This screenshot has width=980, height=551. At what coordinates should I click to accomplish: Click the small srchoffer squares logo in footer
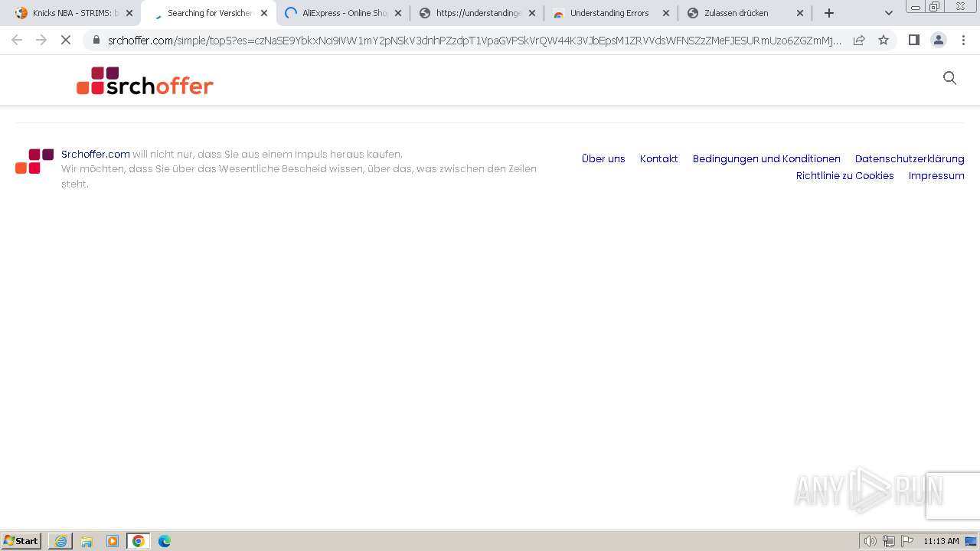(34, 161)
